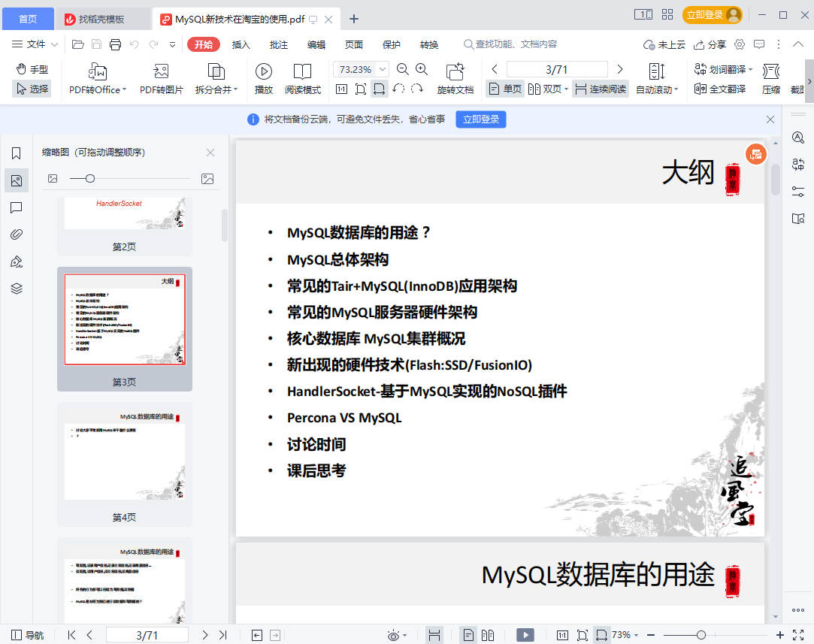Viewport: 814px width, 644px height.
Task: Click the 旋转文档 rotate document icon
Action: pyautogui.click(x=455, y=72)
